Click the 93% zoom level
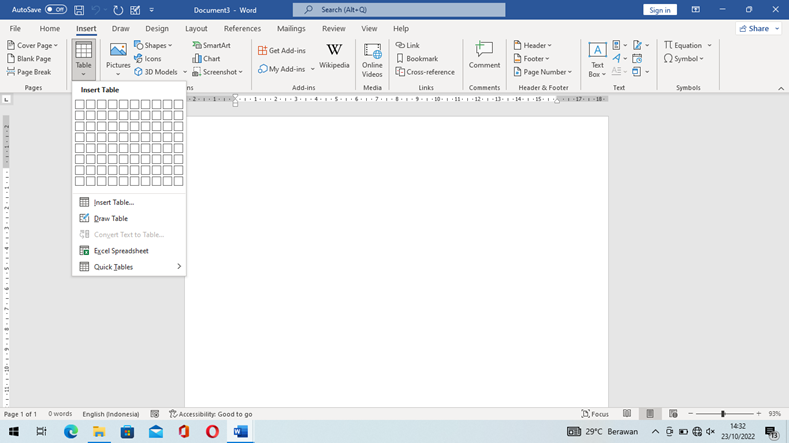Image resolution: width=789 pixels, height=443 pixels. [774, 414]
